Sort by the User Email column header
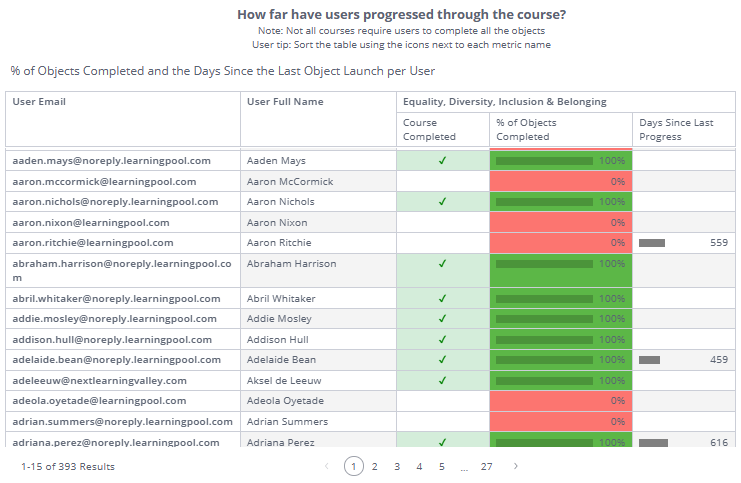 pyautogui.click(x=39, y=102)
